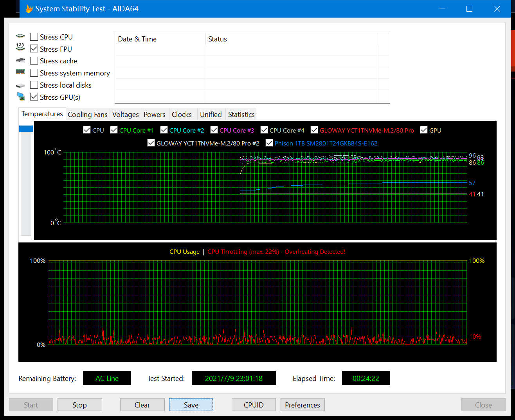Click the Save button

point(191,405)
